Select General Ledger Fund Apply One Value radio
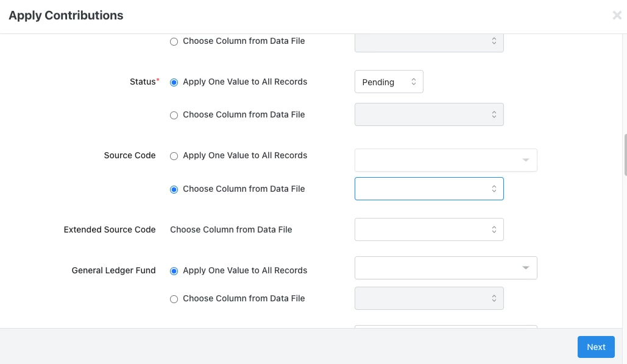The image size is (627, 364). [174, 271]
